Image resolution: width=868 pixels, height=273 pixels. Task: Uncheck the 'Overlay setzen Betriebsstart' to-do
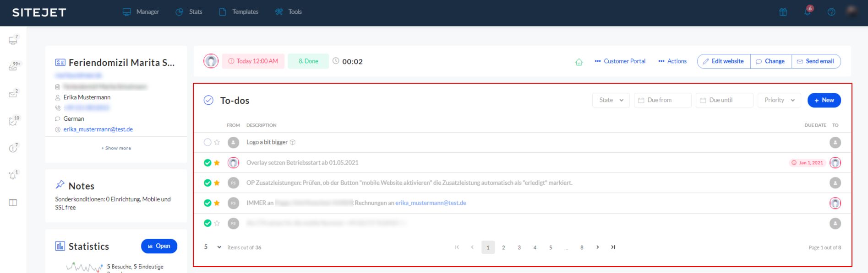207,163
